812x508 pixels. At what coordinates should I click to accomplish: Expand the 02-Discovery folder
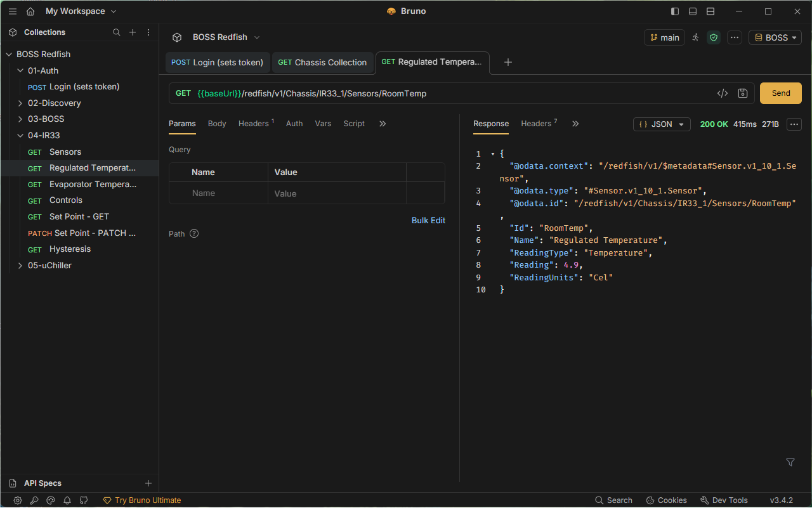(x=20, y=103)
